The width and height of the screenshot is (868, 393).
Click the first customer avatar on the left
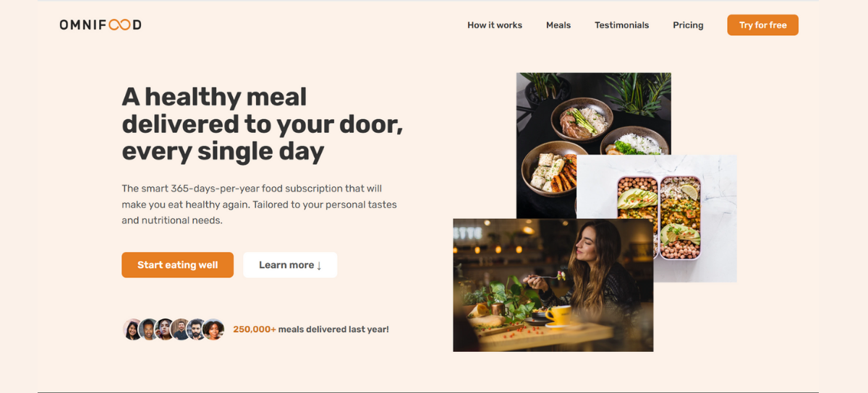pyautogui.click(x=133, y=329)
